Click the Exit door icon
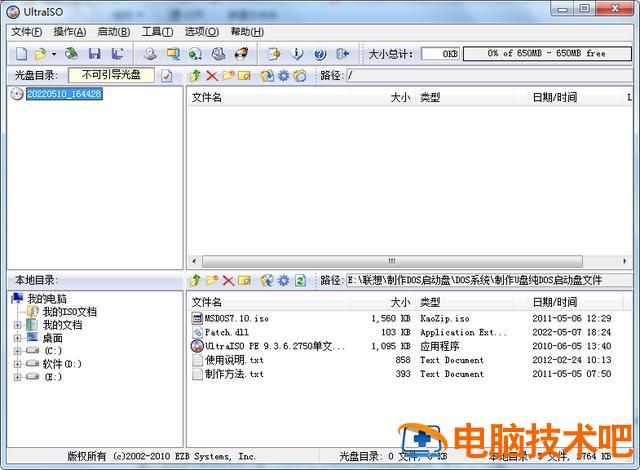 [342, 53]
